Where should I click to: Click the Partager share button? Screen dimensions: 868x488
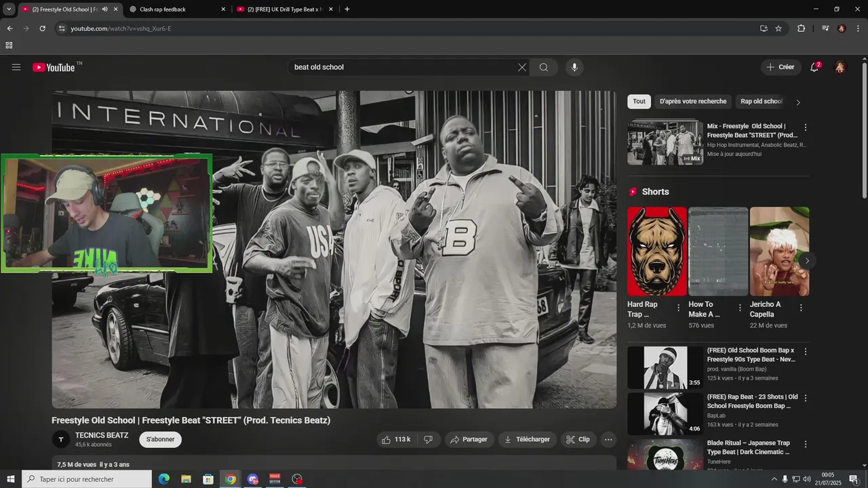[x=469, y=439]
